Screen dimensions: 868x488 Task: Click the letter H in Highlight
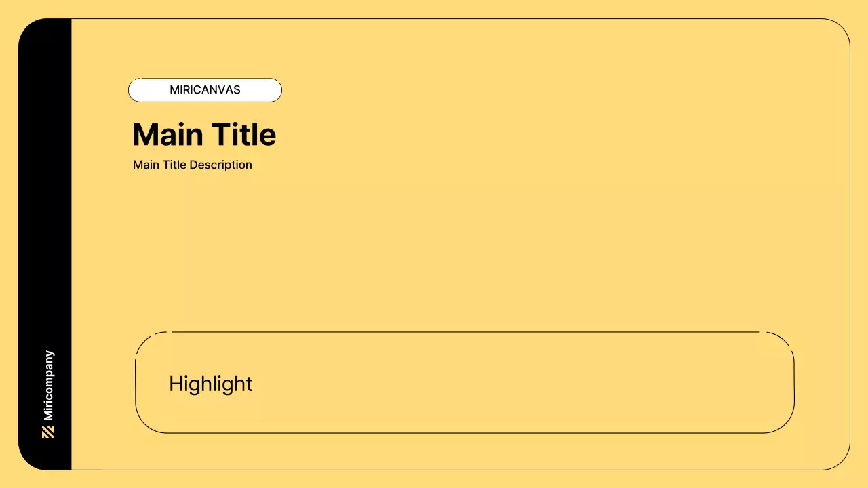pos(175,384)
